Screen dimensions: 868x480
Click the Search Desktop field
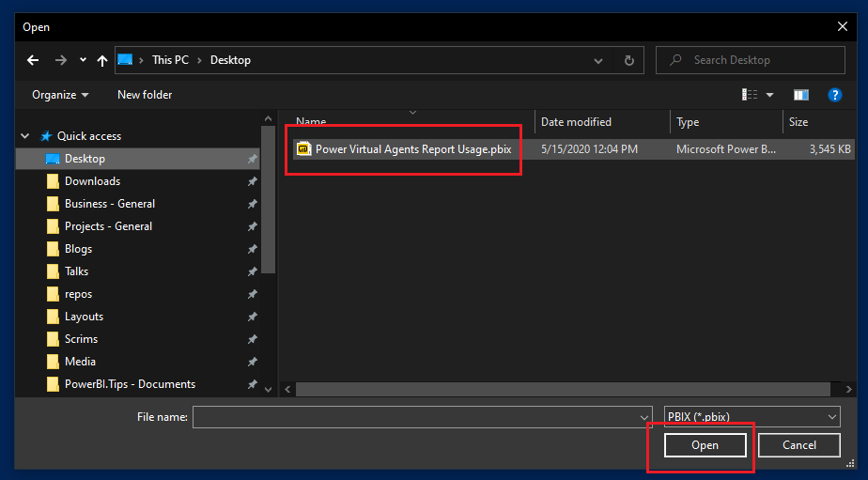tap(750, 60)
